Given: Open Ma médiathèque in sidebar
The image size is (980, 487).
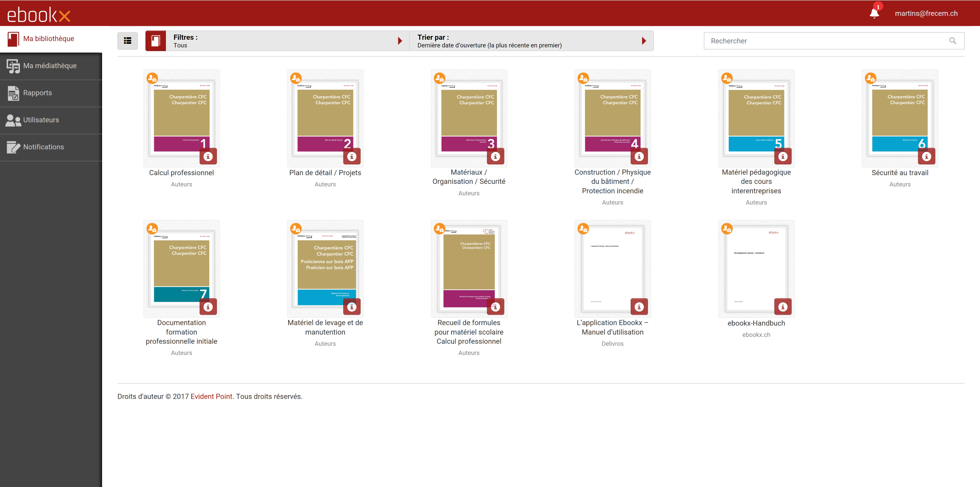Looking at the screenshot, I should click(x=50, y=66).
